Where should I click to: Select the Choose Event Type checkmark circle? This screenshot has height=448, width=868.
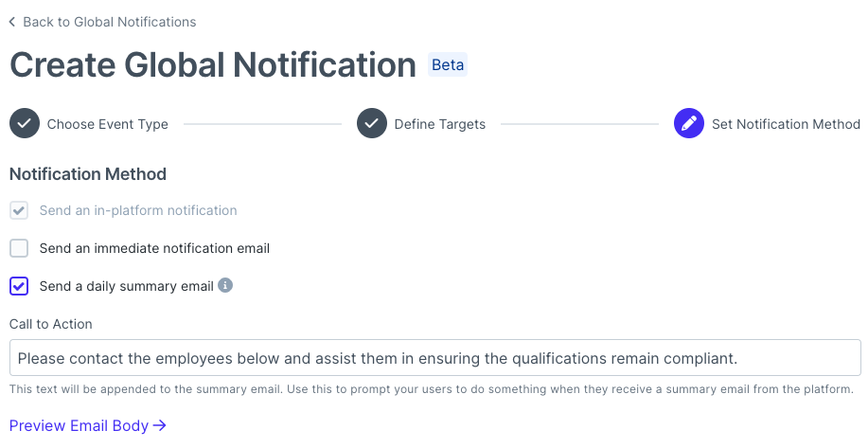(25, 123)
